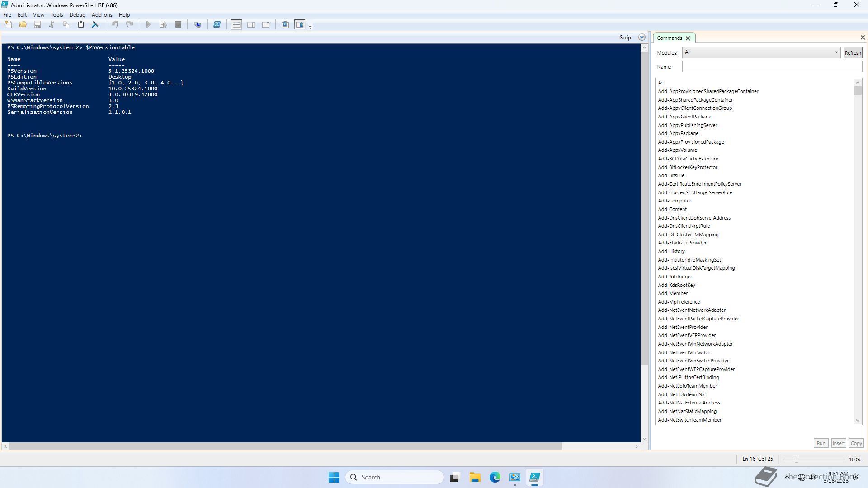The height and width of the screenshot is (488, 868).
Task: Open File Explorer from the taskbar
Action: pyautogui.click(x=475, y=478)
